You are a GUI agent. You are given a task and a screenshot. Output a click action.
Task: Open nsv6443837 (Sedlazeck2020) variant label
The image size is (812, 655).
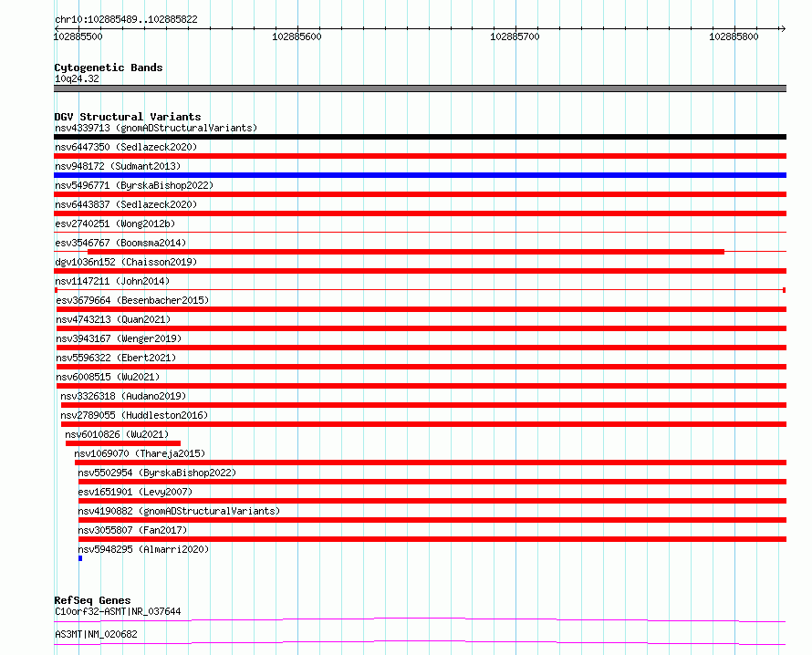[126, 204]
